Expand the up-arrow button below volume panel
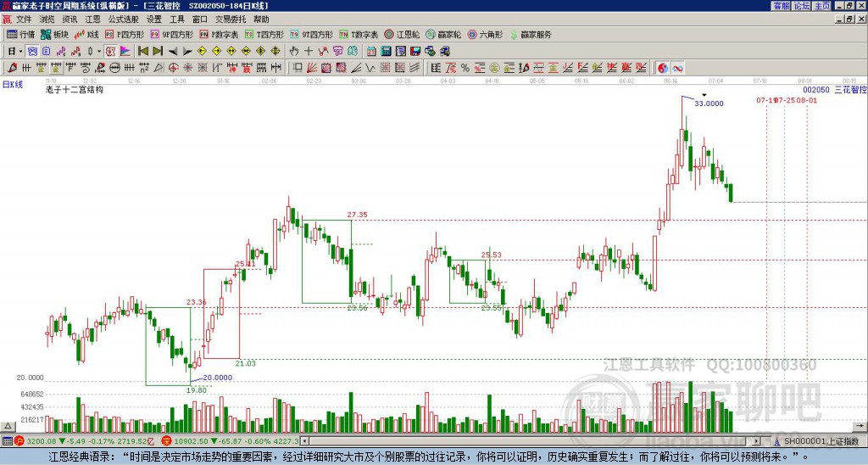868x465 pixels. pos(8,426)
